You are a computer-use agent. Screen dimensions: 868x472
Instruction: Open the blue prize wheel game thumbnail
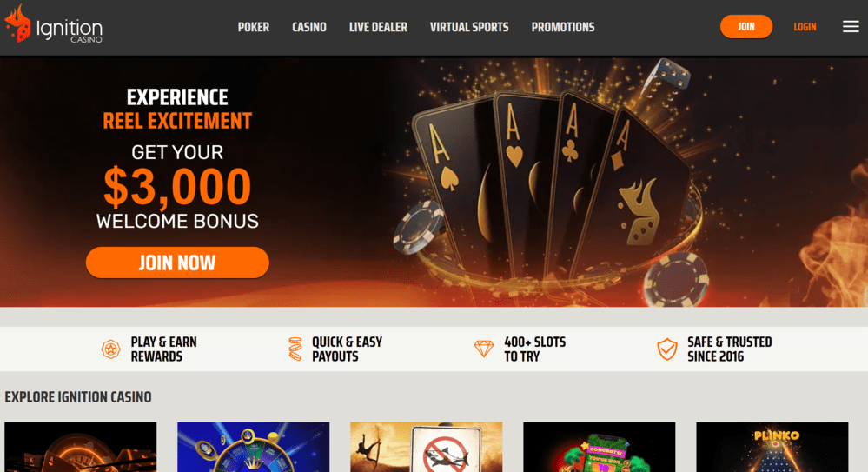[254, 447]
